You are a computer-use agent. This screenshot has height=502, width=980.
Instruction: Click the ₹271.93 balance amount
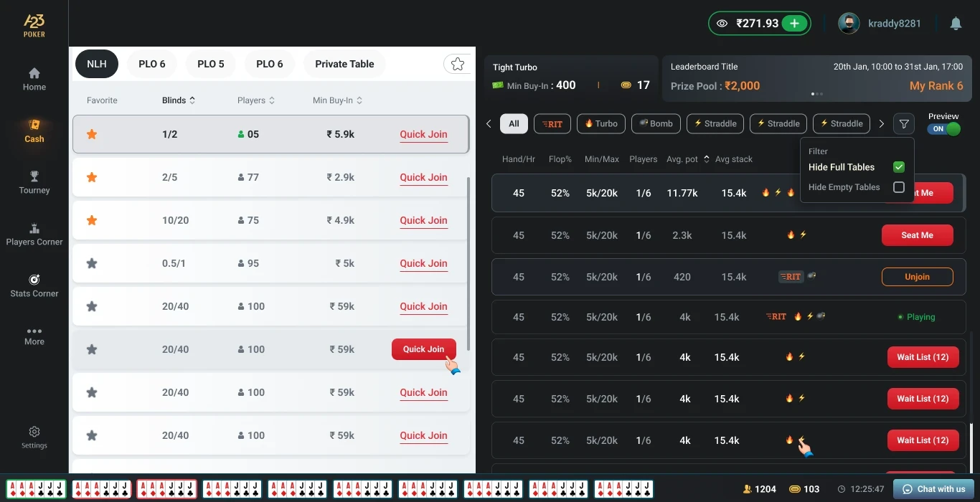coord(757,24)
